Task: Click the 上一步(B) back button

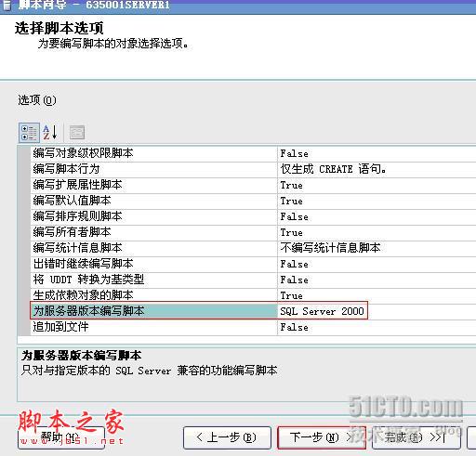Action: click(227, 437)
